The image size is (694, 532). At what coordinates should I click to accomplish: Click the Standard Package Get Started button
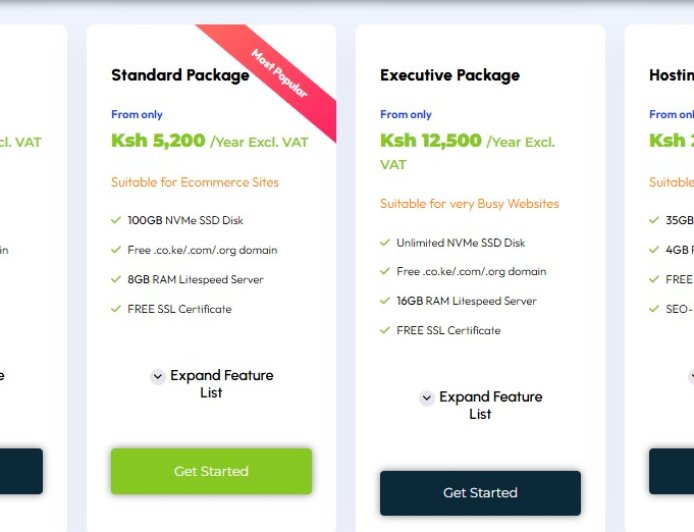pos(211,471)
